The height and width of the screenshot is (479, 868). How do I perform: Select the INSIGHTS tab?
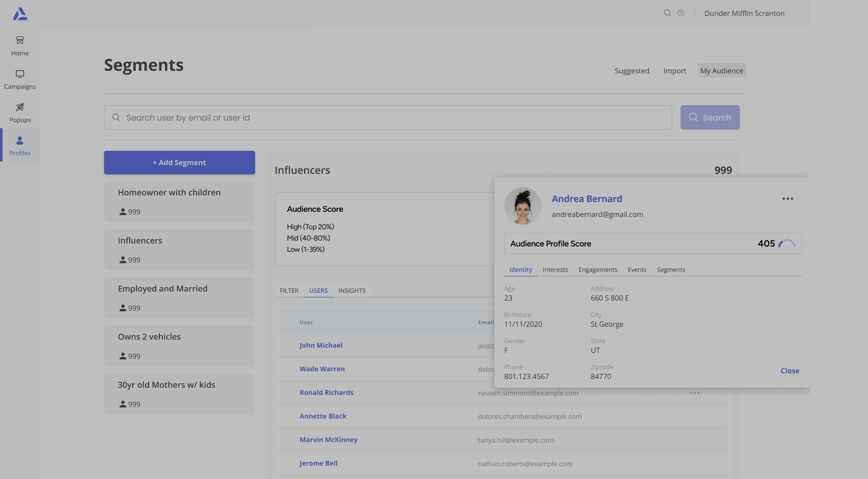point(352,291)
